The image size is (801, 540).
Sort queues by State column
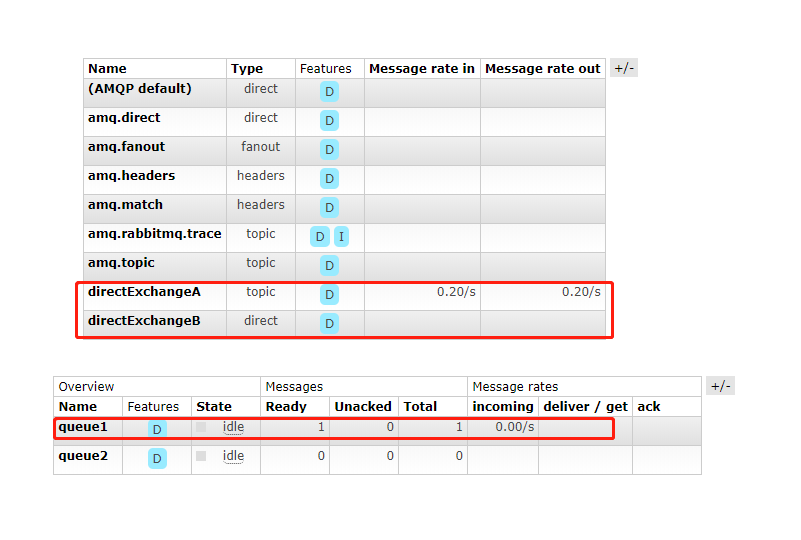[214, 407]
